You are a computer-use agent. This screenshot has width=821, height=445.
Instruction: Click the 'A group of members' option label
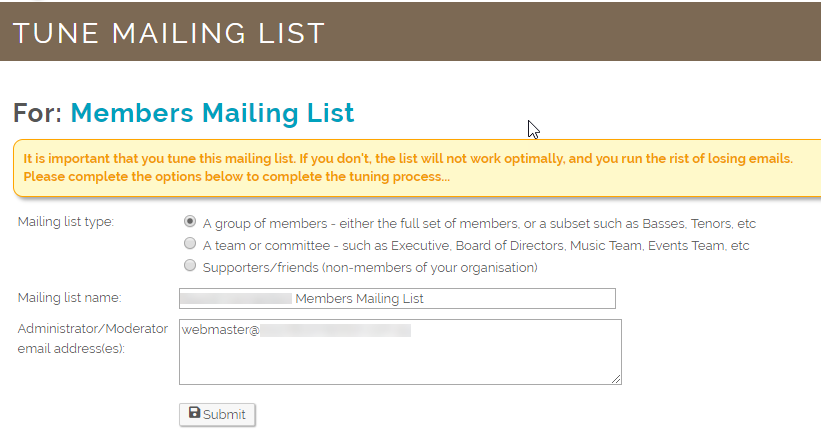479,224
